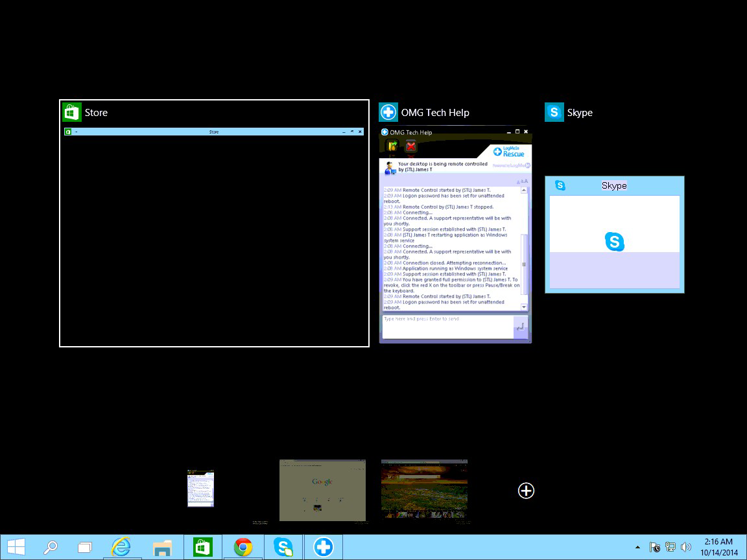Click the Search magnifier on taskbar
The image size is (747, 560).
point(51,547)
